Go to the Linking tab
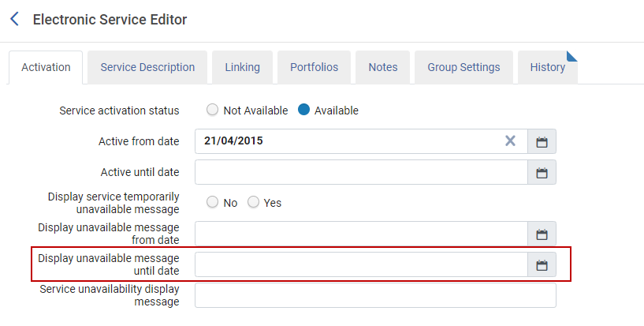This screenshot has height=326, width=644. tap(242, 67)
